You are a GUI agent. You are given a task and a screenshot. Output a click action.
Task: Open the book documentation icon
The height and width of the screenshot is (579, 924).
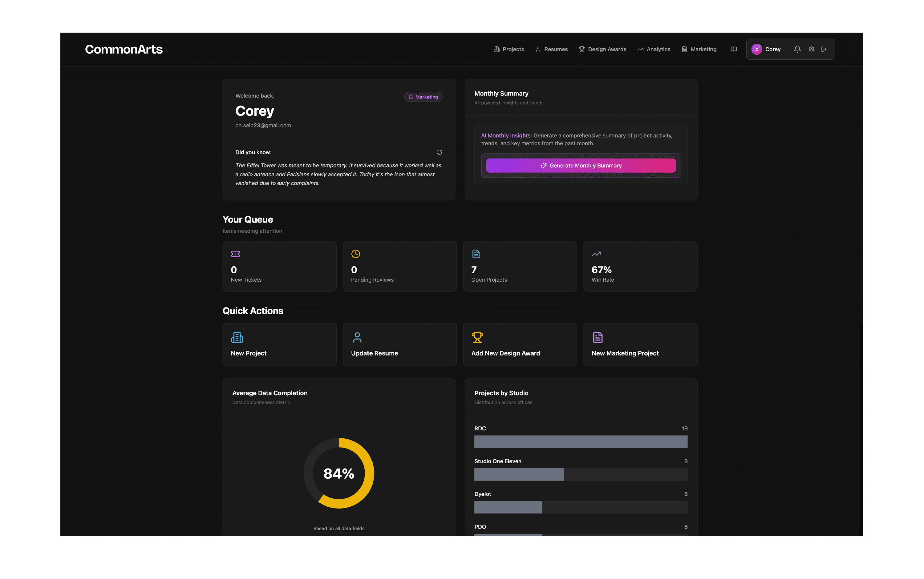(733, 49)
